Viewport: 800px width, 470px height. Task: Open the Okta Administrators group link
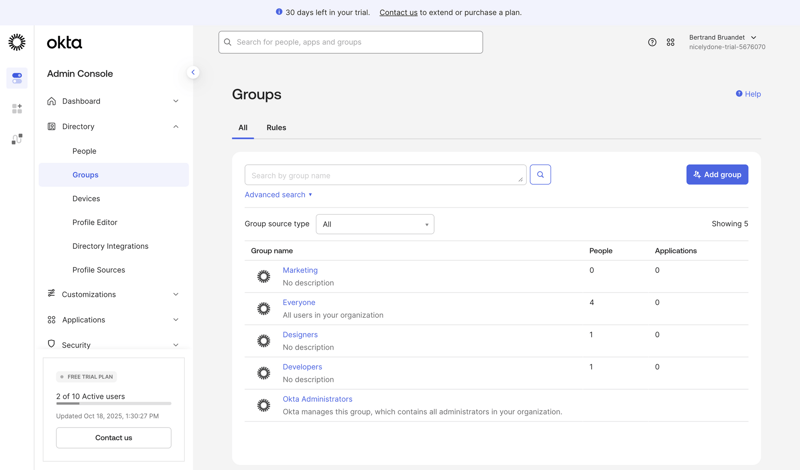317,399
